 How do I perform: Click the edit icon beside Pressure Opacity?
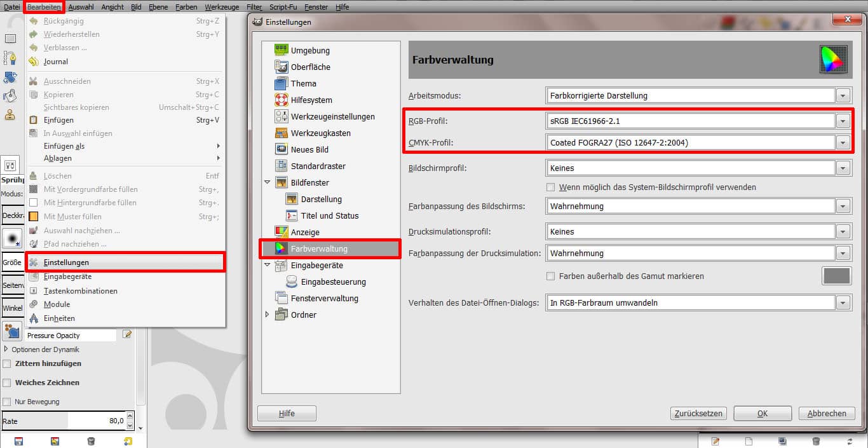(x=127, y=334)
